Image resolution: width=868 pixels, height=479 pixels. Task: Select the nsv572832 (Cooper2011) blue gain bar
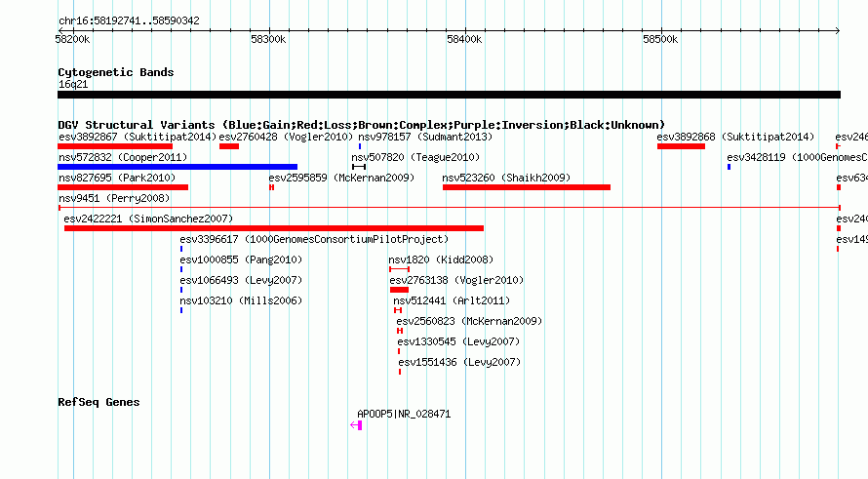pyautogui.click(x=178, y=167)
